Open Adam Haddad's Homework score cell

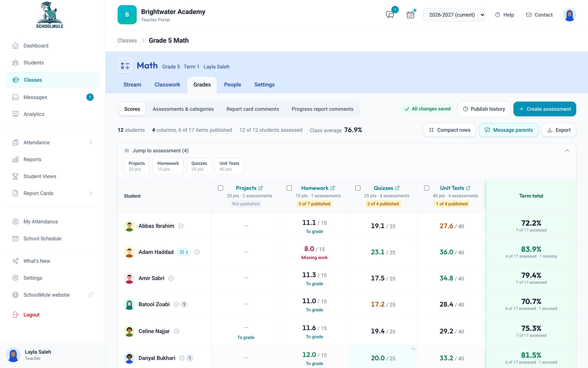[314, 252]
